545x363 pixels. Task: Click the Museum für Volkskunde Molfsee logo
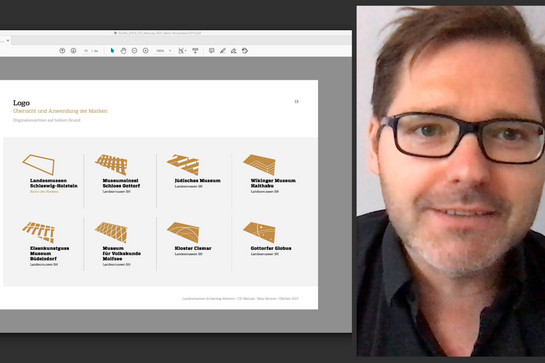click(112, 232)
